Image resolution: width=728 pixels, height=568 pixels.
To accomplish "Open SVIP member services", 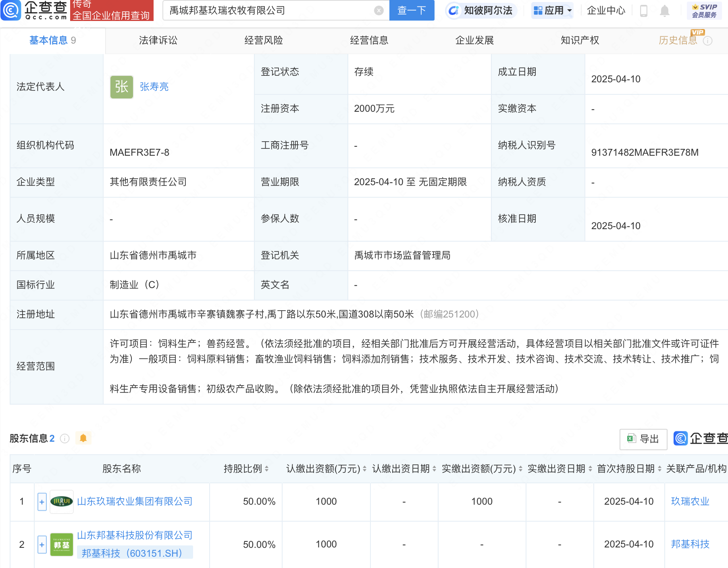I will click(705, 11).
